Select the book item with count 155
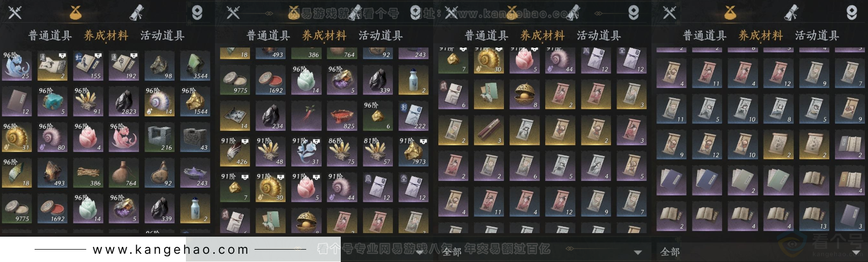 [x=88, y=66]
